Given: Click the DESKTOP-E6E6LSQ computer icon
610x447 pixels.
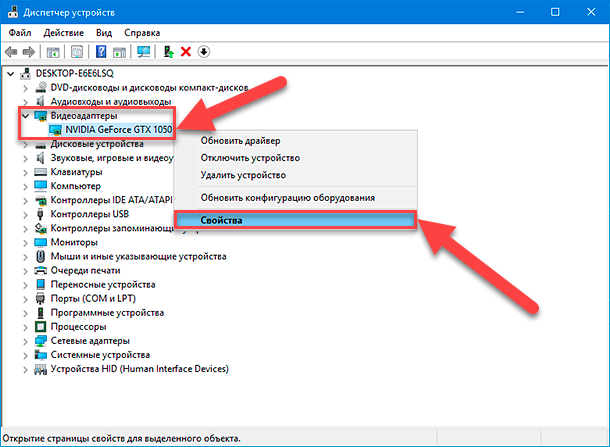Looking at the screenshot, I should click(x=26, y=74).
